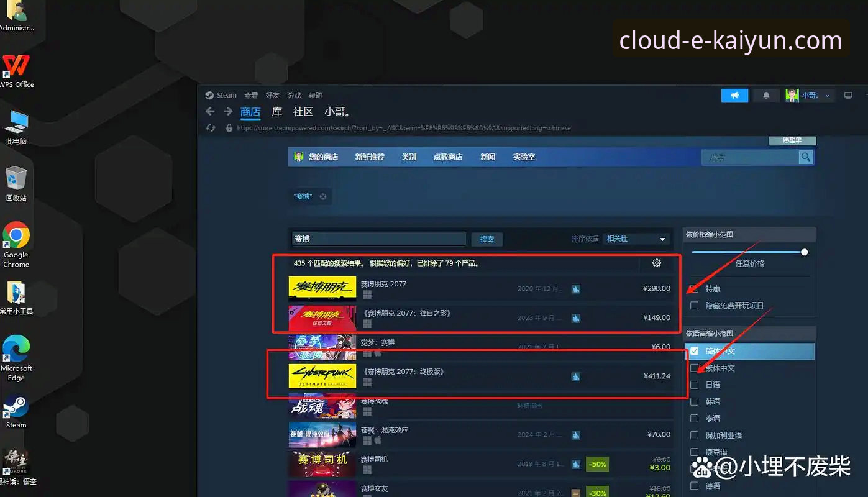Check the 韩语 language filter
868x497 pixels.
coord(694,402)
